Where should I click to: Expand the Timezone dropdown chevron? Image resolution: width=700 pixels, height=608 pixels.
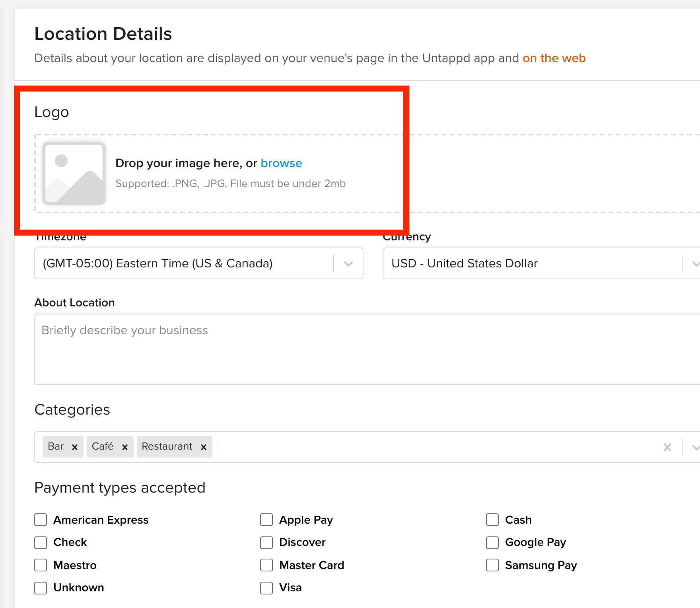click(348, 263)
